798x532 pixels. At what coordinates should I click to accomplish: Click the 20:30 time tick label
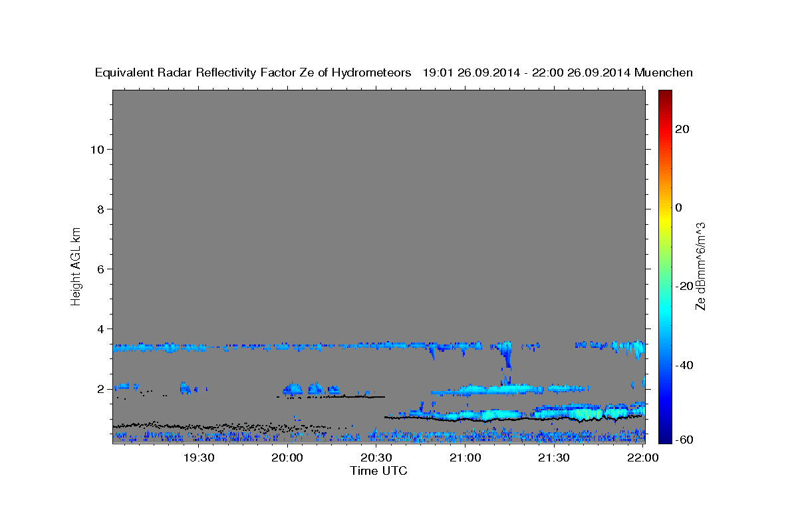(x=376, y=458)
